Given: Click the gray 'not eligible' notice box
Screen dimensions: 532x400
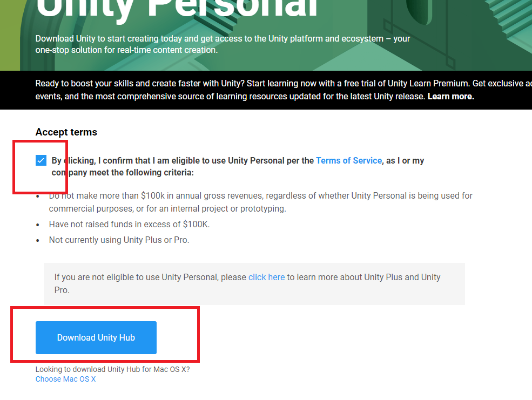Looking at the screenshot, I should tap(254, 295).
